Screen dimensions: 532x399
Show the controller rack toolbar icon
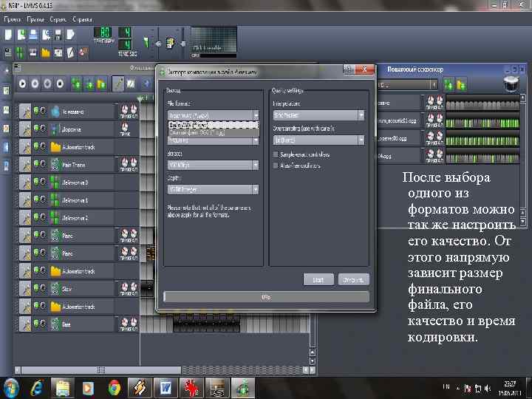(83, 53)
